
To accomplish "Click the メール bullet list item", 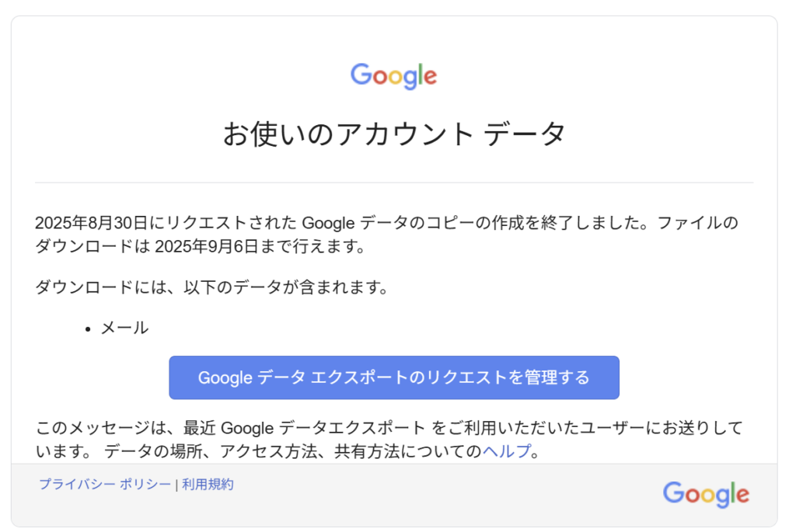I will click(x=124, y=328).
